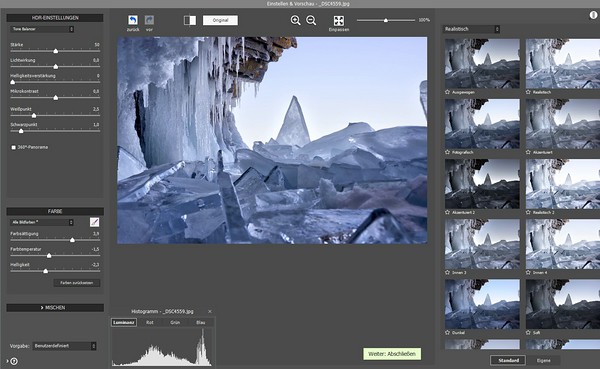600x369 pixels.
Task: Redo with the vor arrow icon
Action: [x=149, y=20]
